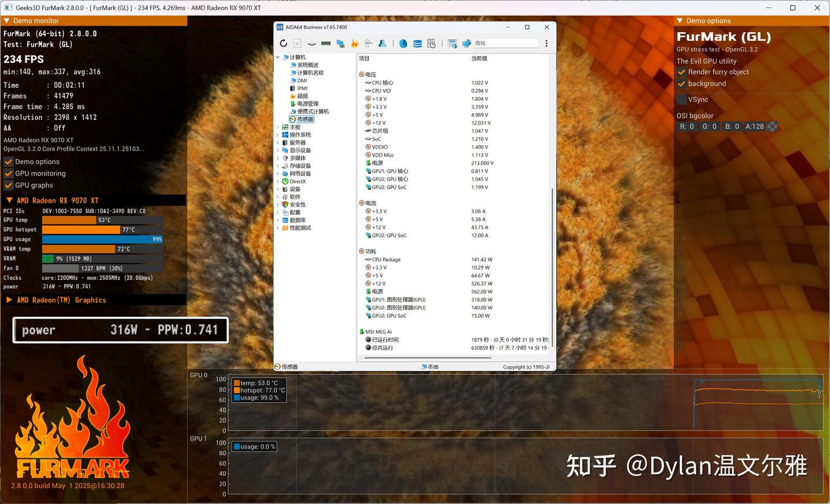Viewport: 830px width, 504px height.
Task: Select the 配置 tree entry
Action: point(295,213)
